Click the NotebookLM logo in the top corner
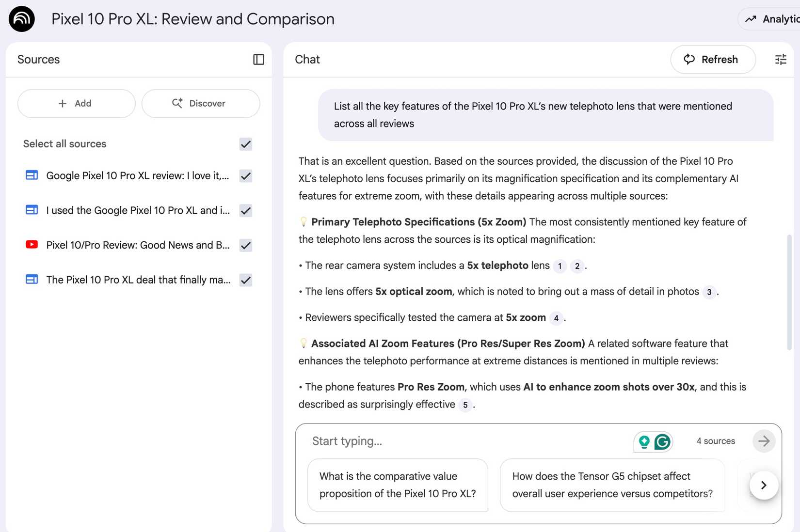 coord(21,18)
